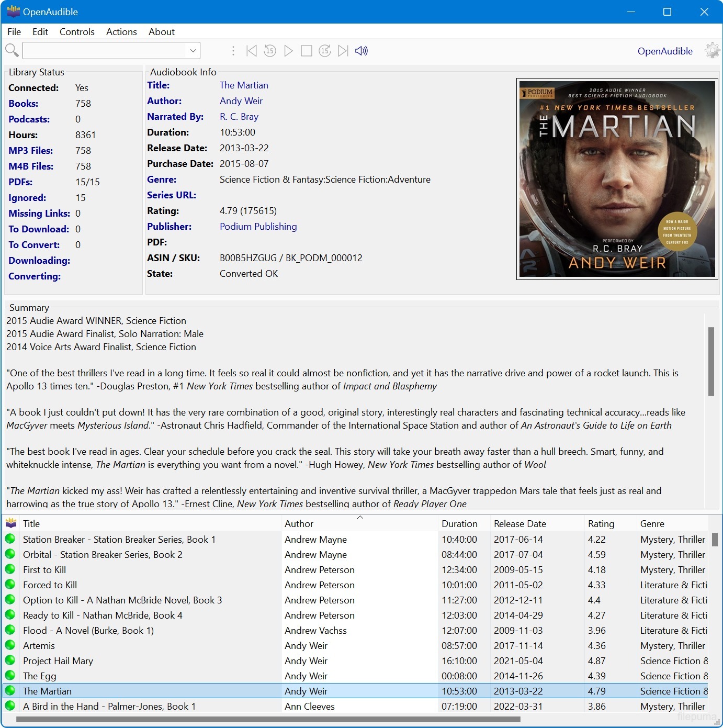Click green status icon for The Egg
This screenshot has width=723, height=728.
10,676
